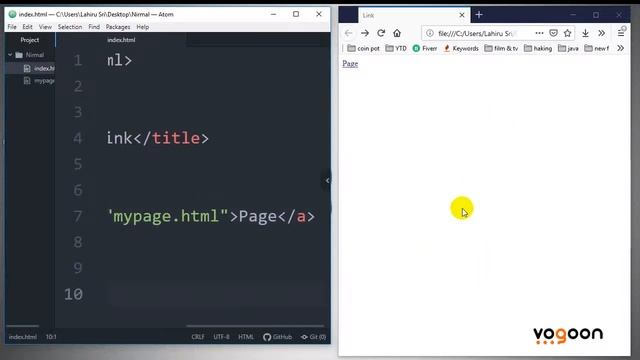The image size is (640, 360).
Task: Show more bookmarks with the chevron
Action: pyautogui.click(x=621, y=48)
